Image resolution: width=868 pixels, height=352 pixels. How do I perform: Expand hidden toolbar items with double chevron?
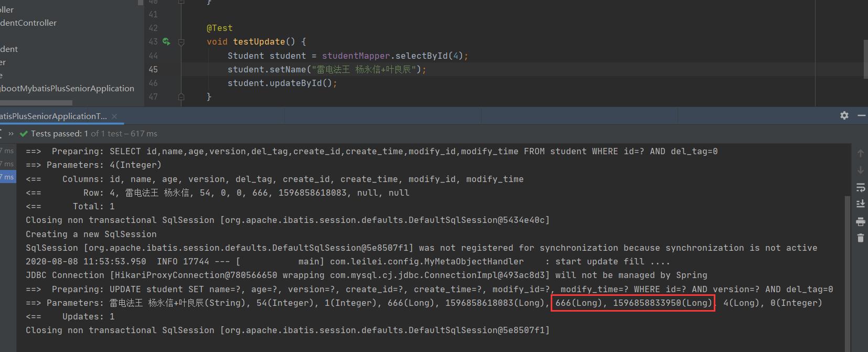click(x=11, y=134)
